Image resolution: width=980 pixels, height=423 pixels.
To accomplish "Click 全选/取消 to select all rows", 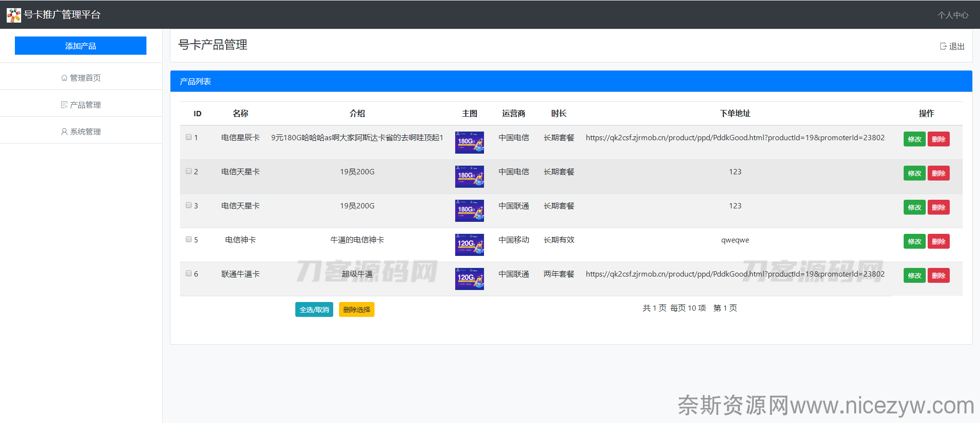I will 314,310.
